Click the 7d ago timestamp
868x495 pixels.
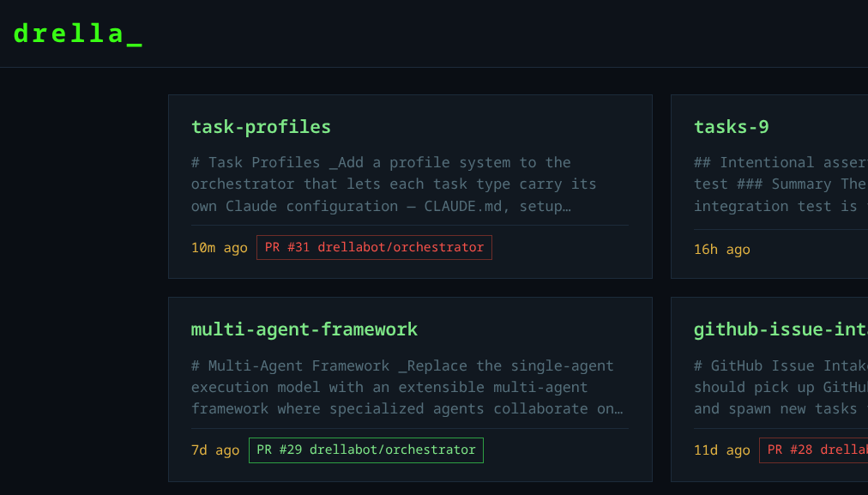point(215,450)
